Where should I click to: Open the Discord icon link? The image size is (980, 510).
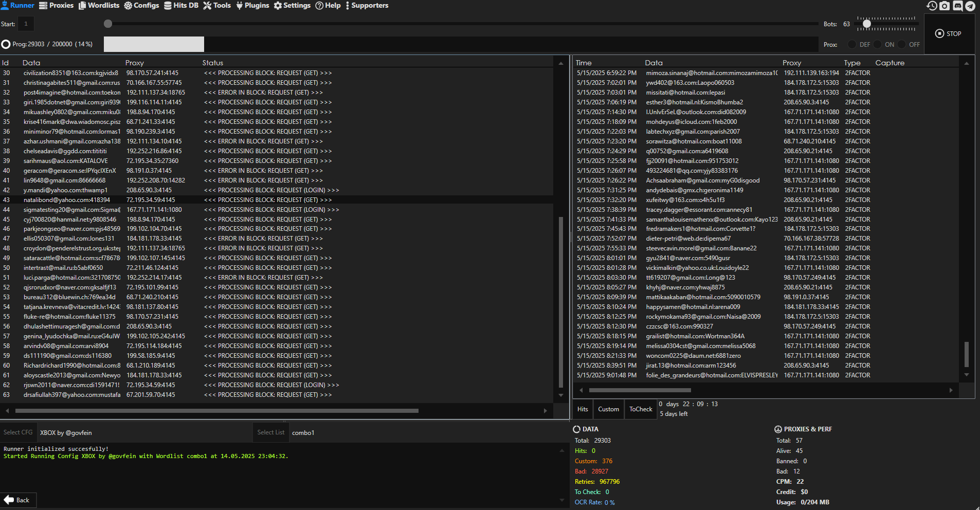[x=957, y=6]
